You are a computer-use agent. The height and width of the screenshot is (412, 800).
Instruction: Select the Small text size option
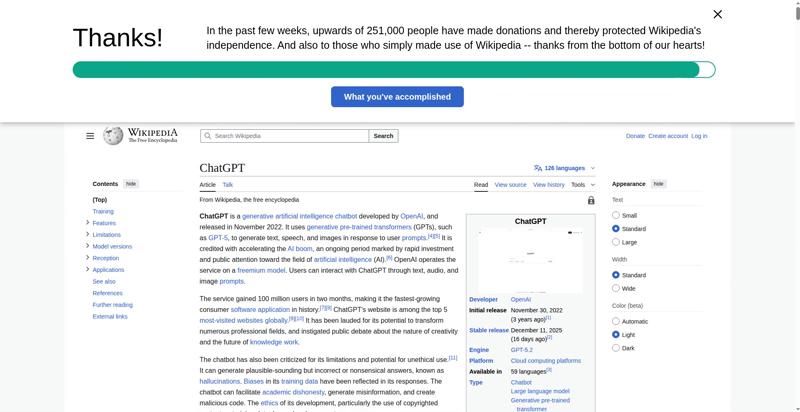(x=616, y=215)
